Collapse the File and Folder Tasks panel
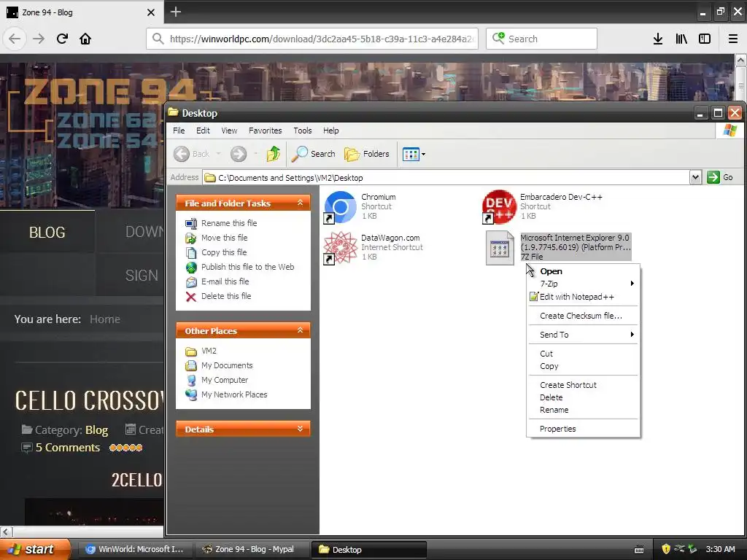This screenshot has height=560, width=747. click(300, 203)
